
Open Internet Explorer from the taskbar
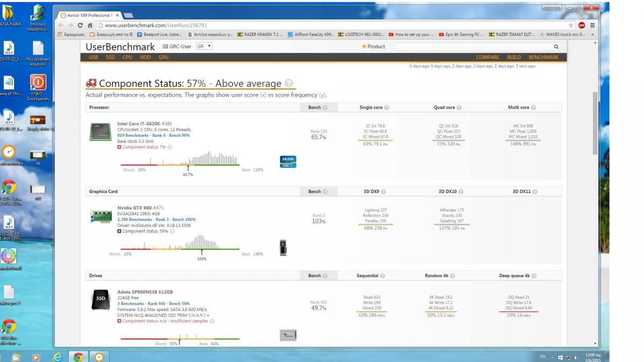pyautogui.click(x=58, y=357)
